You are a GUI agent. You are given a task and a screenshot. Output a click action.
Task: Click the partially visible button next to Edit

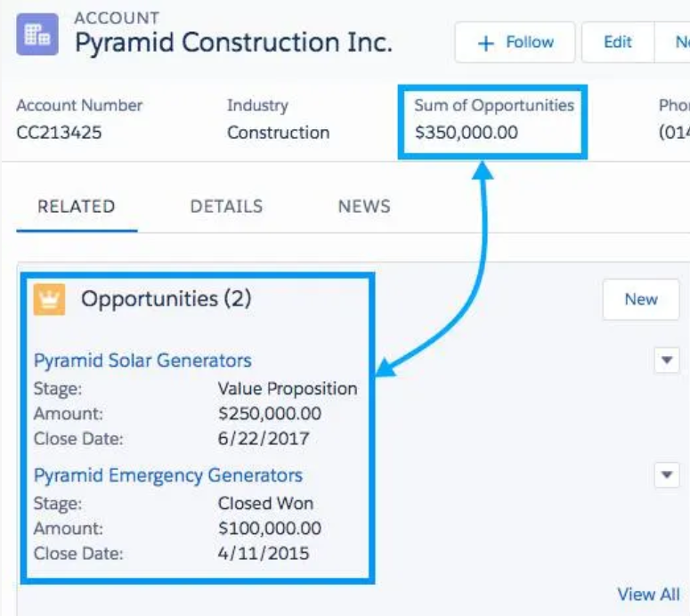point(672,42)
